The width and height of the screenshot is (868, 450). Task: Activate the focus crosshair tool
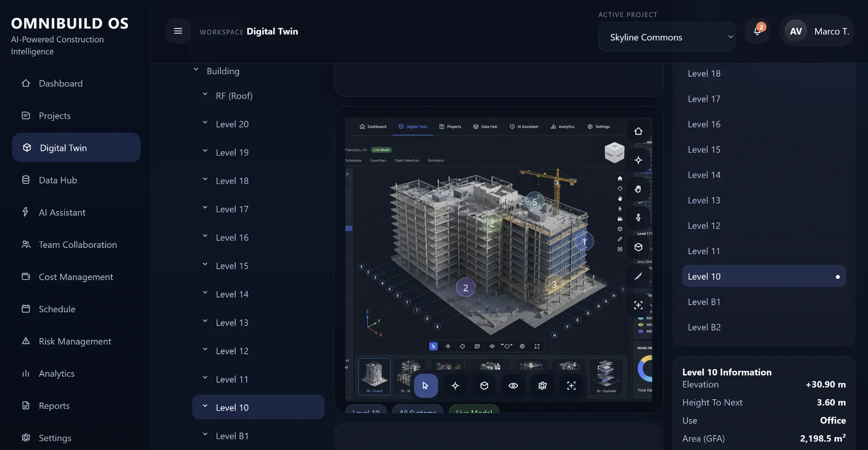455,386
